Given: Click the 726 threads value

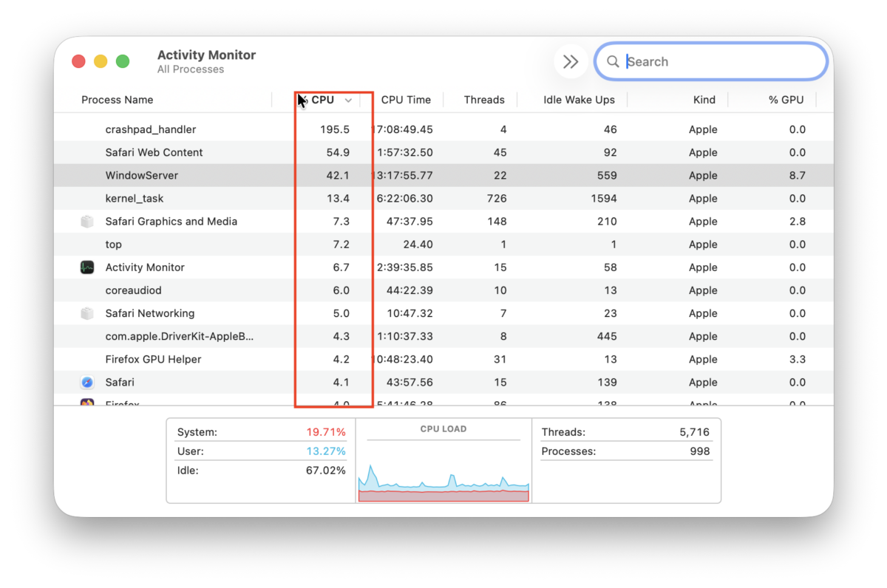Looking at the screenshot, I should point(497,198).
